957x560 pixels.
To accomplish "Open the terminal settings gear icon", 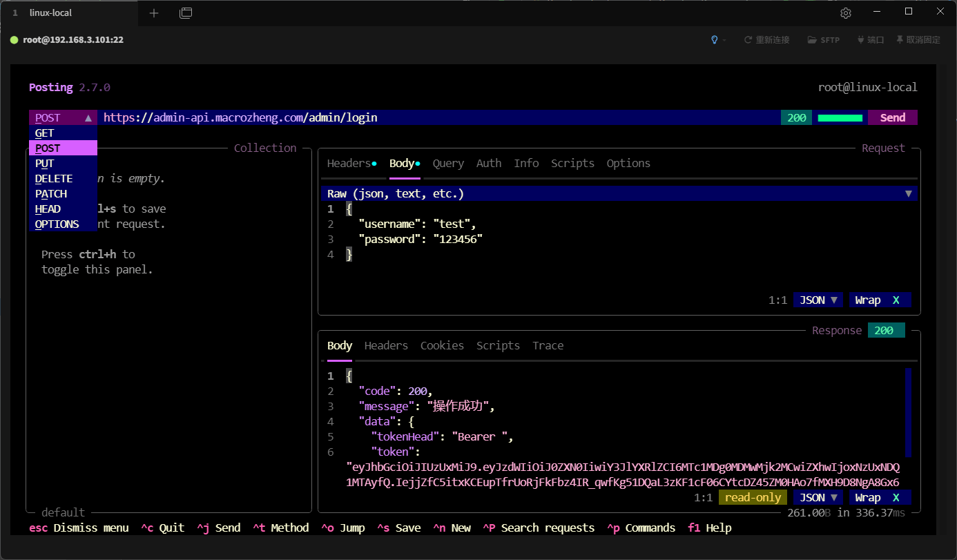I will pos(845,13).
